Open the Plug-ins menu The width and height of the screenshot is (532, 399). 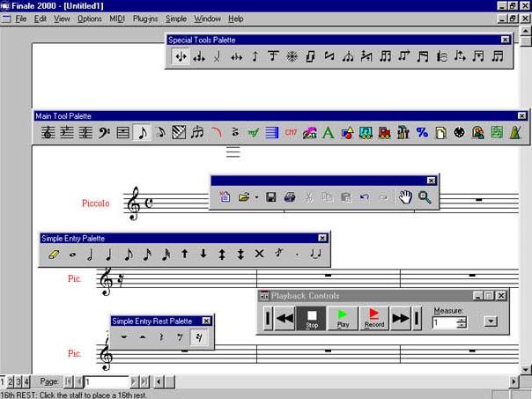pos(145,18)
